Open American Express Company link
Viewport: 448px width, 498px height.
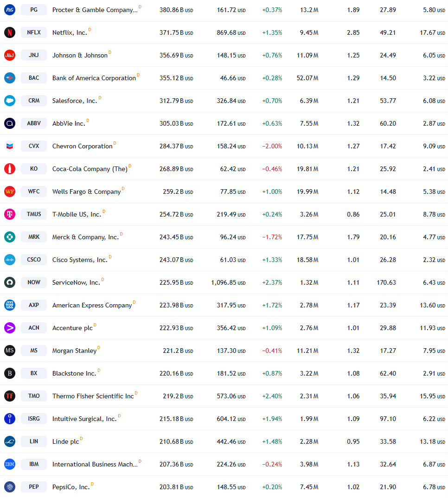92,305
